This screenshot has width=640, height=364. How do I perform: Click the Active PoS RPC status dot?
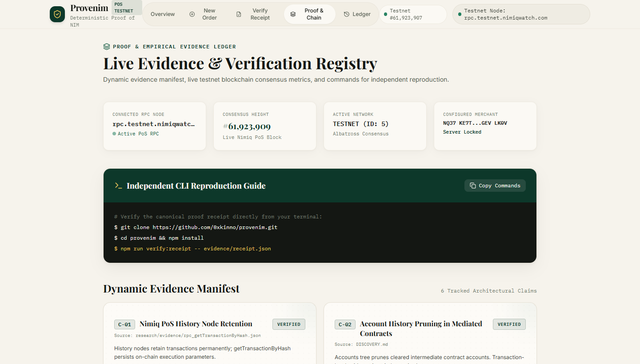point(114,134)
